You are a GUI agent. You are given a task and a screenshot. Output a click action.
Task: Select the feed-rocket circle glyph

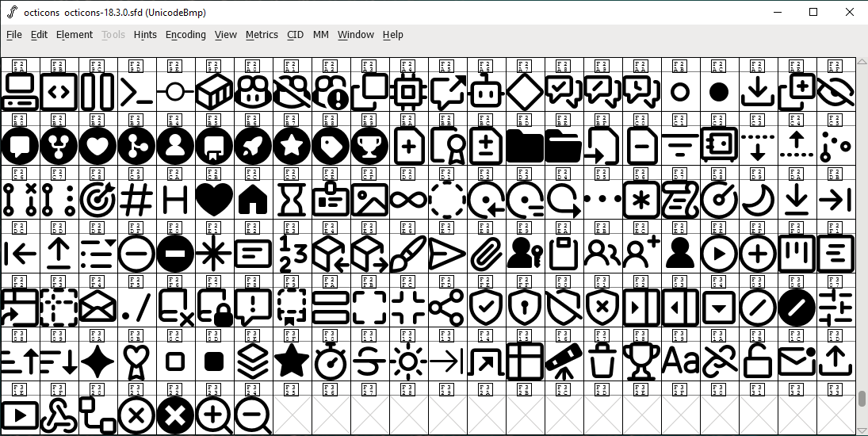[253, 146]
